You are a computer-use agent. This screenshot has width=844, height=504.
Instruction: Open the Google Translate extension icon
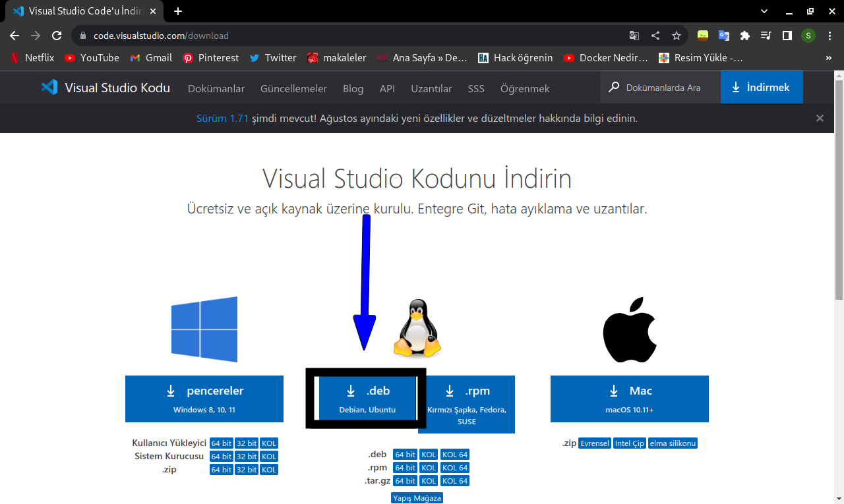[x=724, y=36]
